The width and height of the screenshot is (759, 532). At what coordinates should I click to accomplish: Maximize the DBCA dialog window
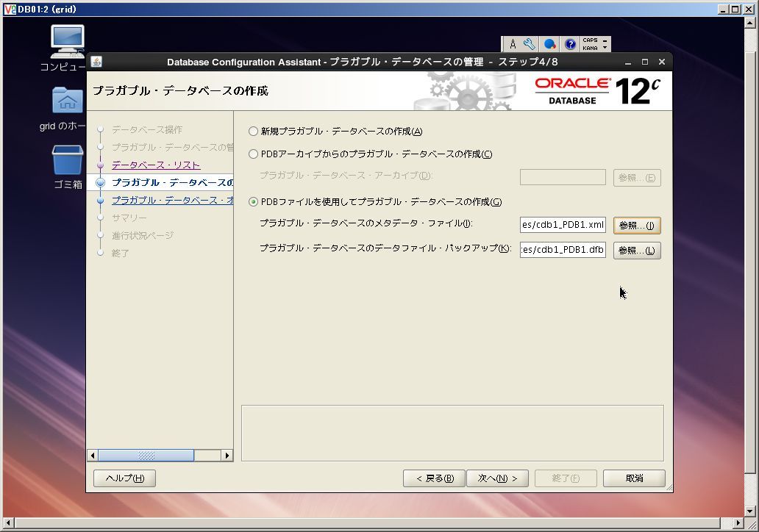point(645,62)
